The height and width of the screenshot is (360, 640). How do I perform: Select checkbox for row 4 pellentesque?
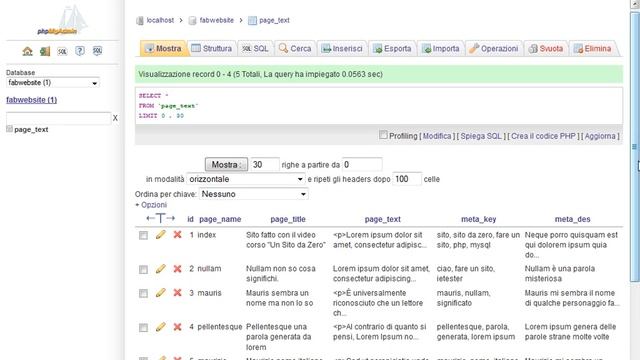[x=143, y=328]
